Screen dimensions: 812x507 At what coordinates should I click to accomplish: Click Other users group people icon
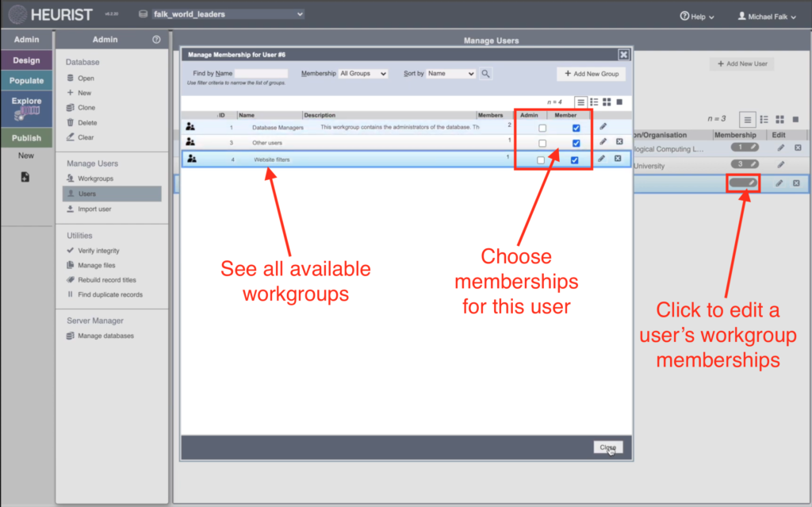[x=190, y=141]
